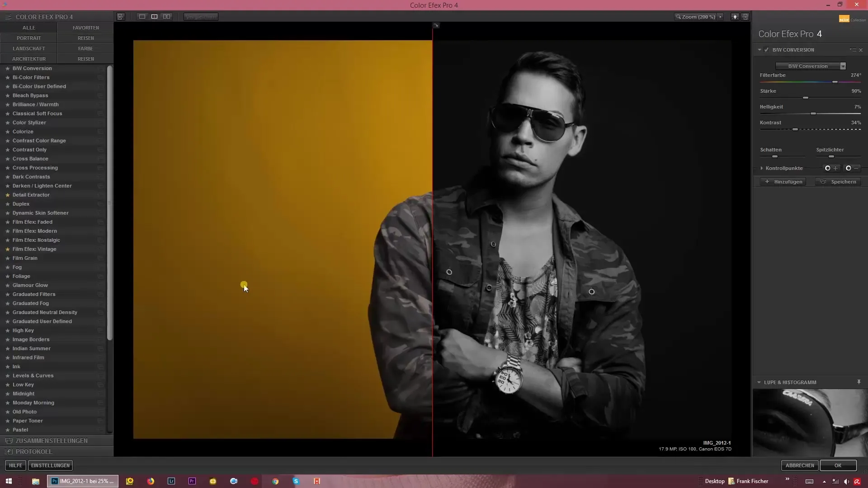This screenshot has width=868, height=488.
Task: Add a positive control point
Action: pyautogui.click(x=831, y=168)
